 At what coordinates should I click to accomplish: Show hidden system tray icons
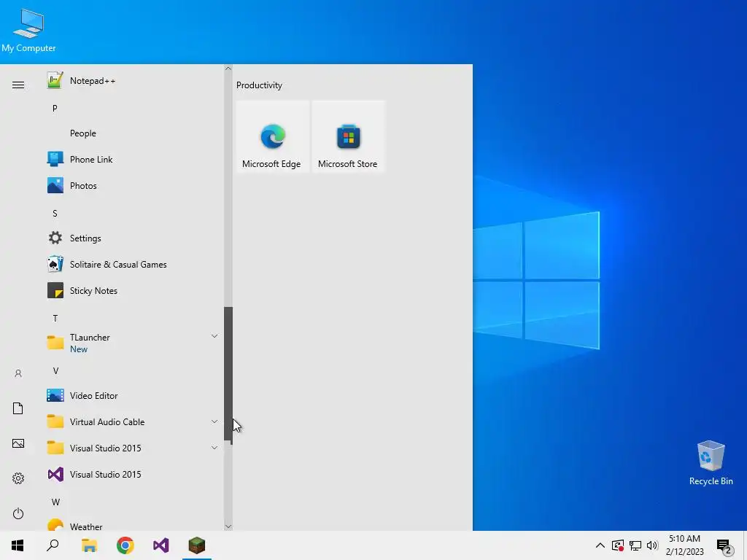point(600,545)
